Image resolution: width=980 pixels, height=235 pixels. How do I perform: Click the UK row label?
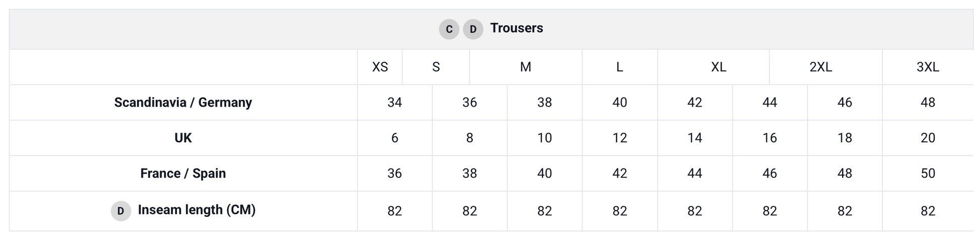pos(183,138)
